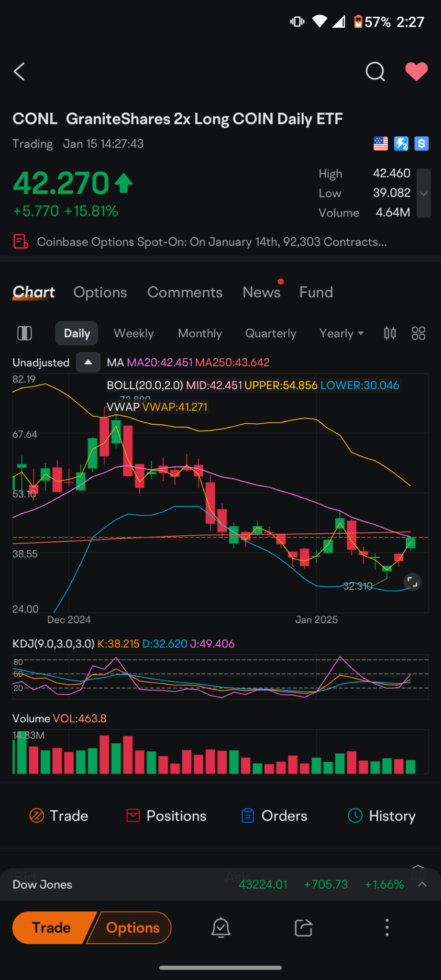This screenshot has height=980, width=441.
Task: Tap the 32.310 low price marker
Action: pos(358,586)
